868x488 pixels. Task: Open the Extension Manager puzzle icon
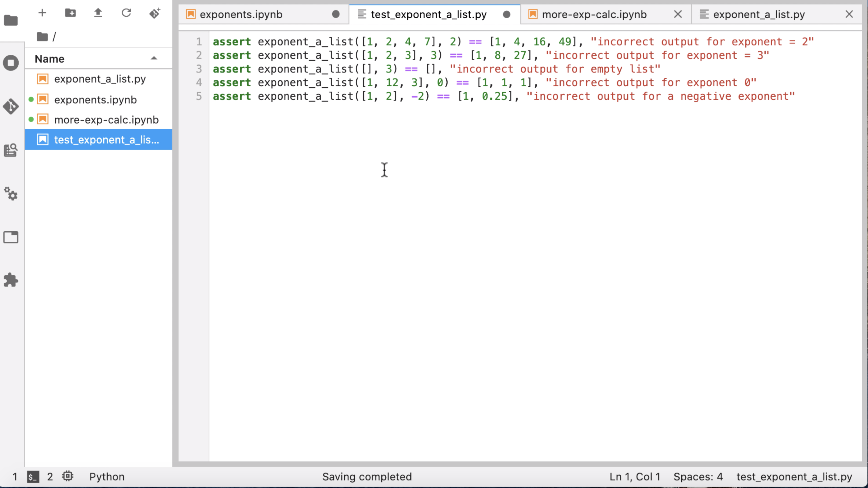coord(11,280)
